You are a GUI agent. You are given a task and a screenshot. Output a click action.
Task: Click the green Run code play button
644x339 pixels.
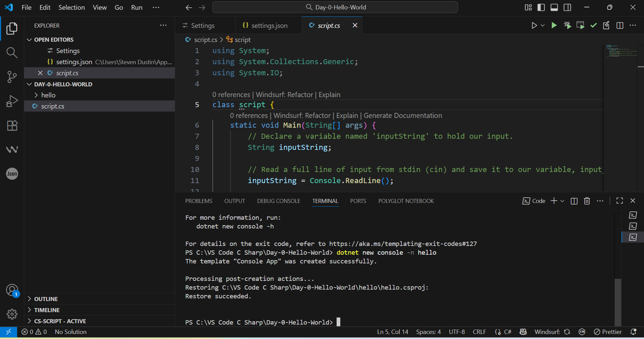[554, 26]
